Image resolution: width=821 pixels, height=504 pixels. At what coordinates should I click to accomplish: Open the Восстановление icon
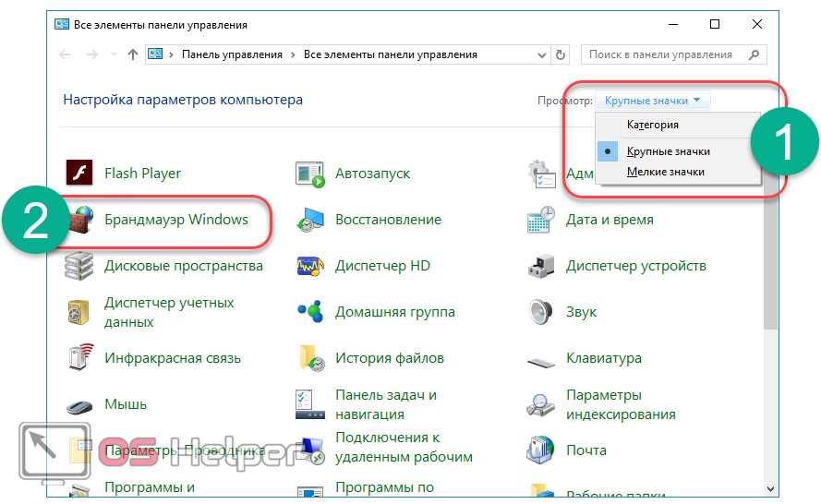pyautogui.click(x=310, y=220)
